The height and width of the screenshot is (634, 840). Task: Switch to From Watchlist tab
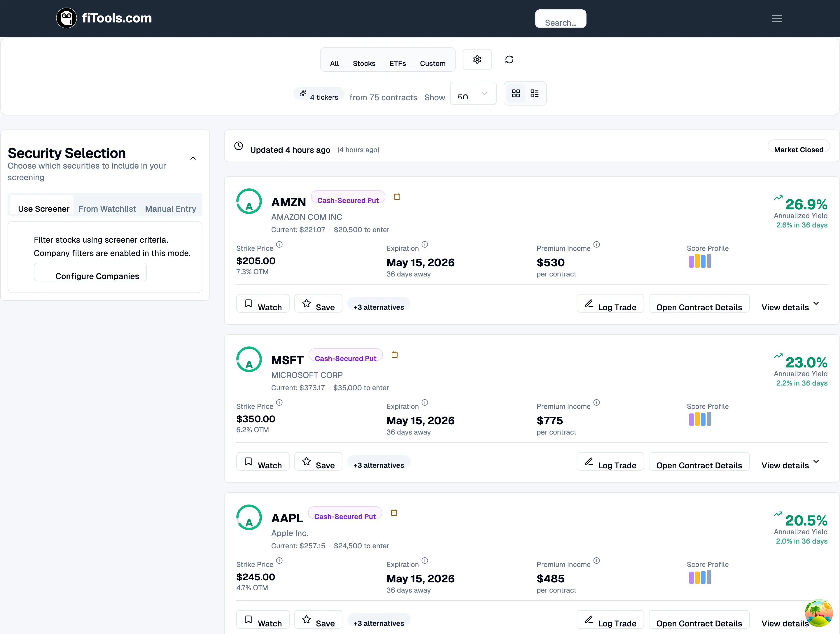click(x=107, y=209)
